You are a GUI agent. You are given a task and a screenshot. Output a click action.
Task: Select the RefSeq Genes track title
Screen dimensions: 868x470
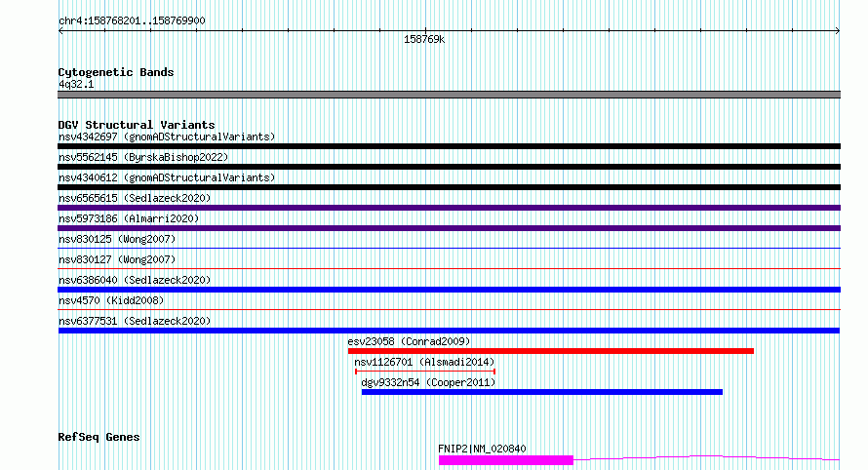tap(99, 438)
